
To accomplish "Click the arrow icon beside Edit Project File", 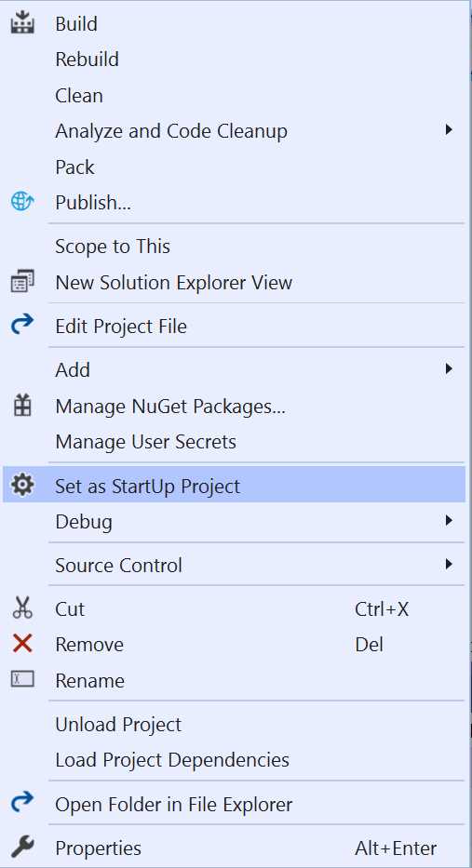I will tap(22, 325).
